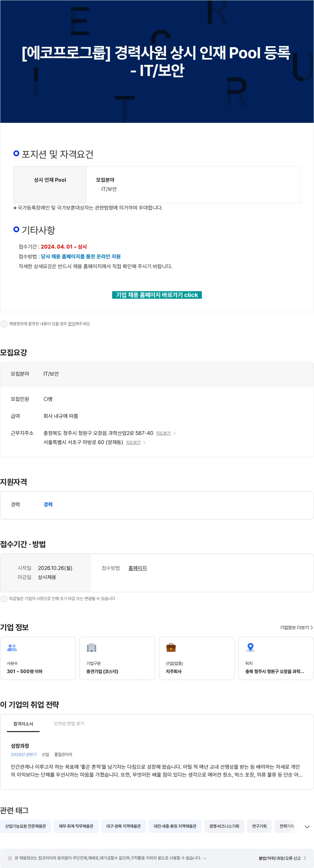Click the 기업 채용 홈페이지 바로가기 click banner

click(157, 295)
